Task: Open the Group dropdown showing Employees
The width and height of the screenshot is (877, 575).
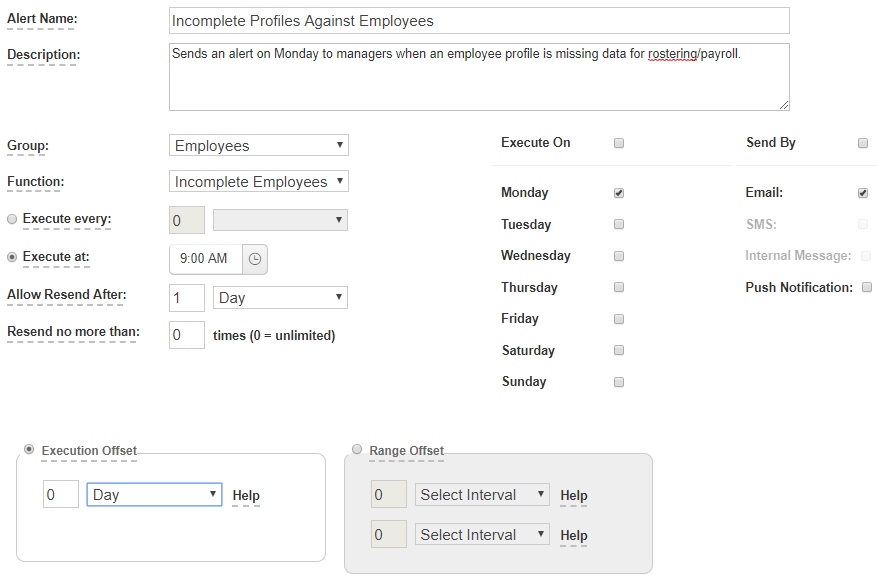Action: pos(258,146)
